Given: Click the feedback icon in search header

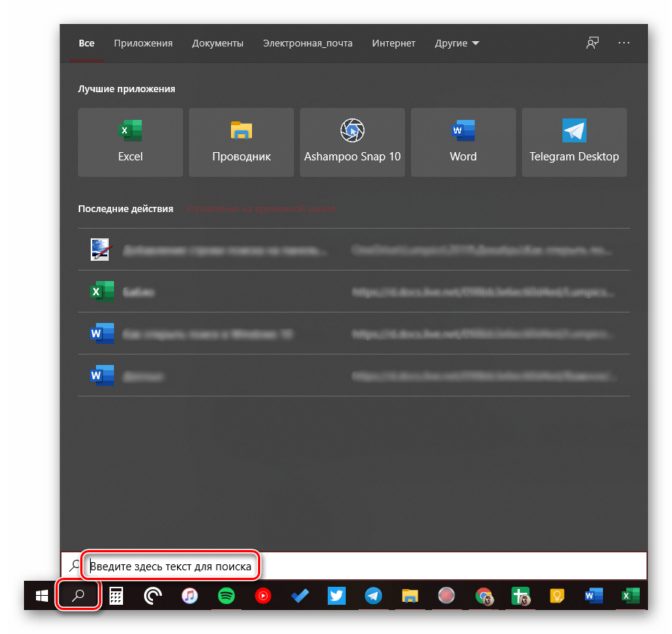Looking at the screenshot, I should pos(592,43).
